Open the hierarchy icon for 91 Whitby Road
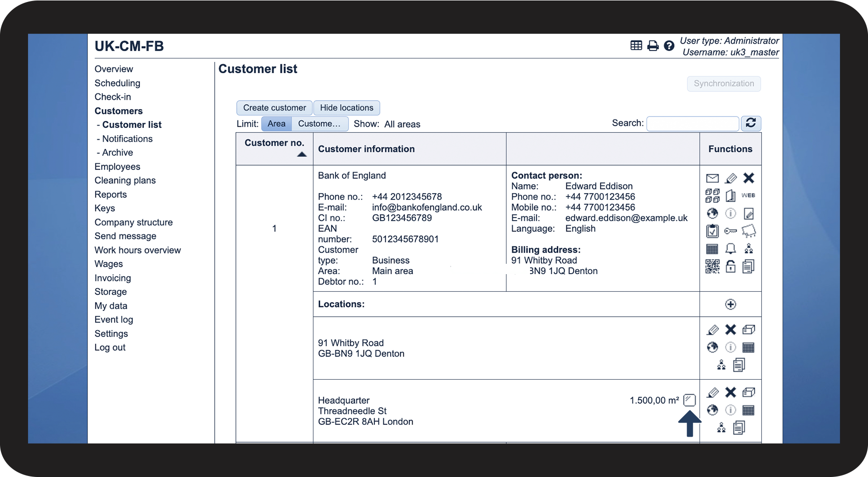This screenshot has width=868, height=477. pyautogui.click(x=721, y=365)
